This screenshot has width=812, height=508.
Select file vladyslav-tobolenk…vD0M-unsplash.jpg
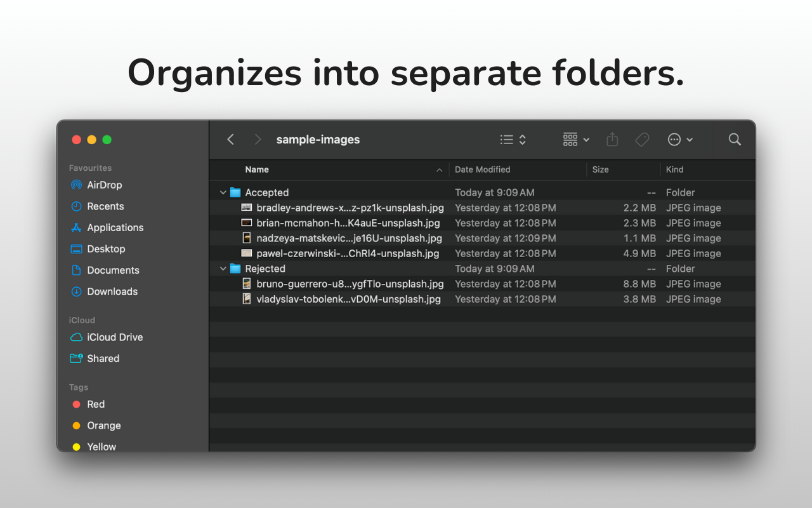click(x=348, y=299)
